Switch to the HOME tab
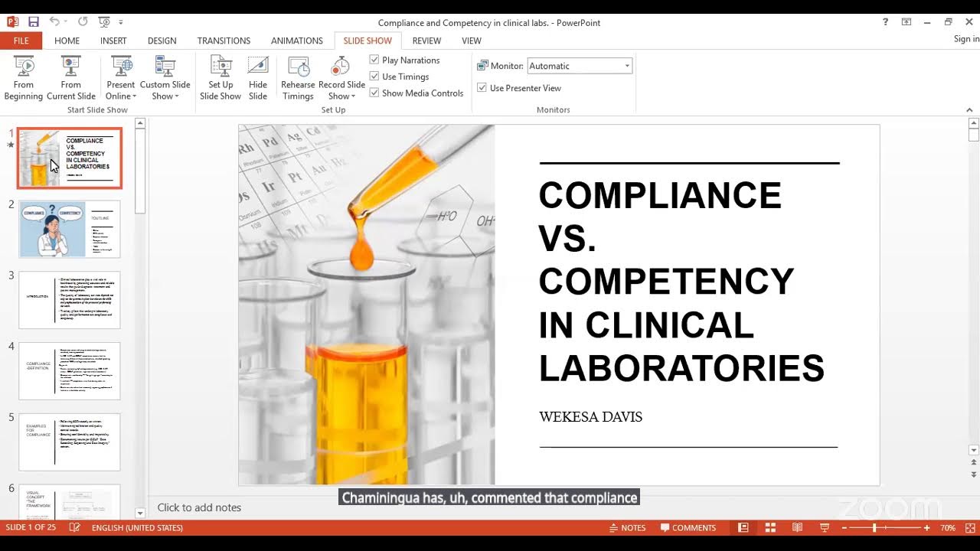This screenshot has height=551, width=980. tap(67, 41)
